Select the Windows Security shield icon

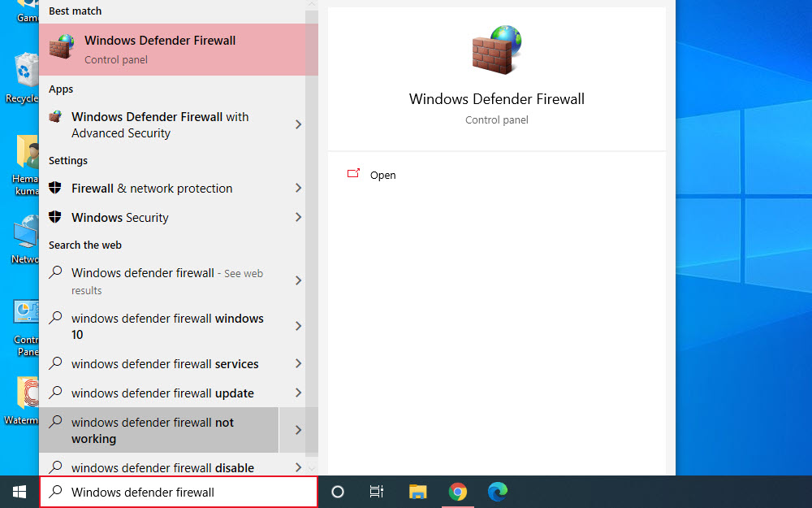pyautogui.click(x=55, y=217)
